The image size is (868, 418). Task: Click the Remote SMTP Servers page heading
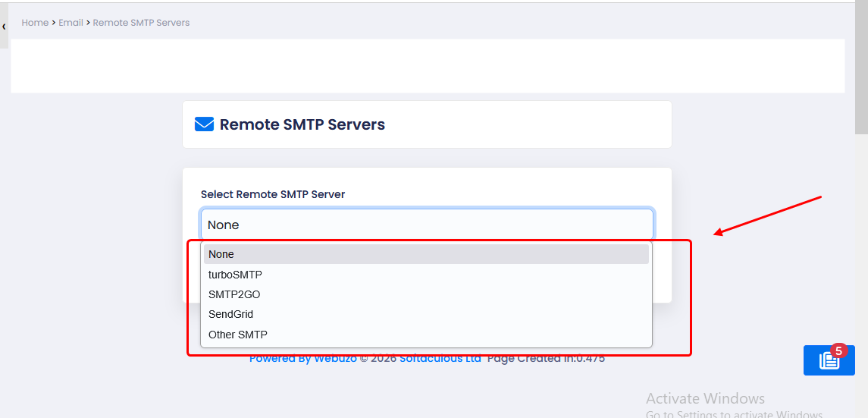pyautogui.click(x=302, y=124)
